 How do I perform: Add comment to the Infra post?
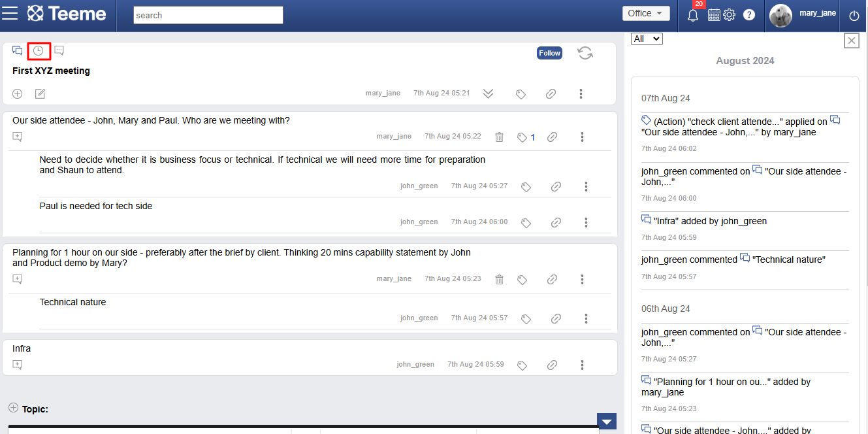(x=18, y=365)
